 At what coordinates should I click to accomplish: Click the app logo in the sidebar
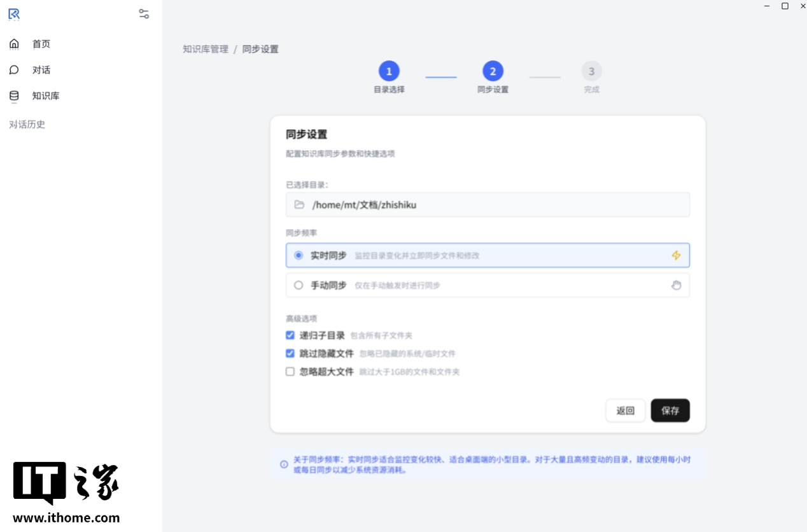(13, 14)
